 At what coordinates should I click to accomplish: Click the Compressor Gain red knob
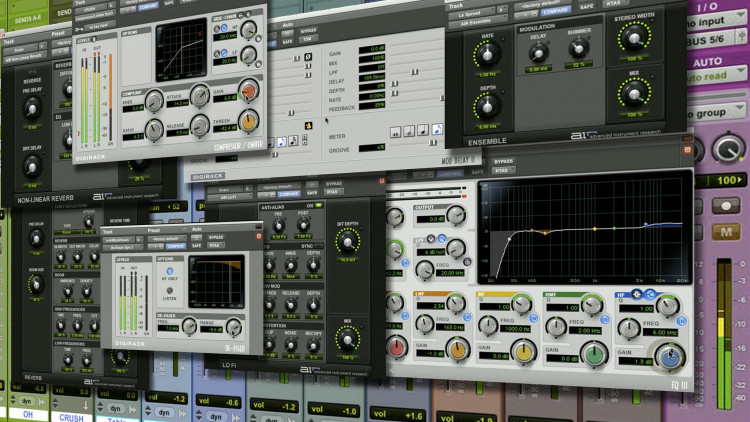[249, 90]
